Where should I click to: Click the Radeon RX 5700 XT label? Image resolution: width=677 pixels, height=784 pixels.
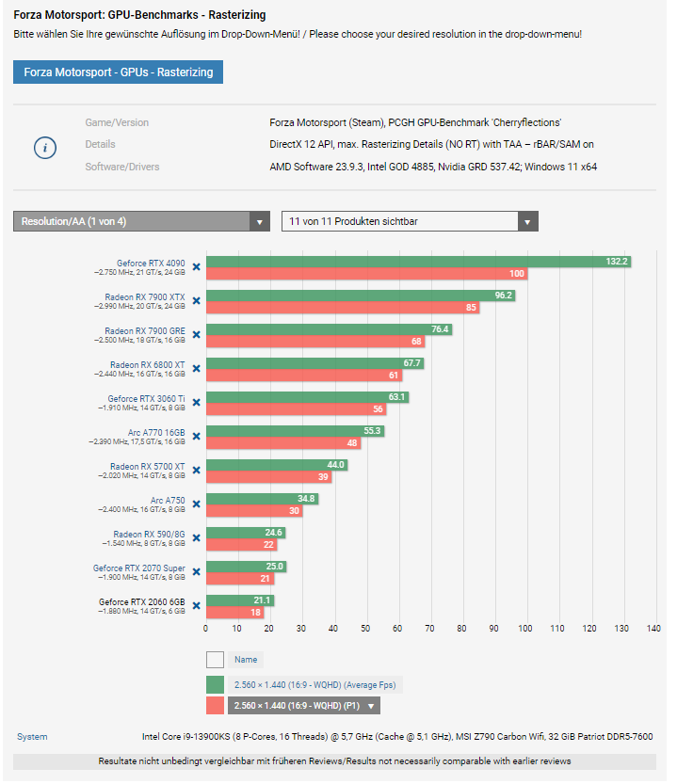point(148,467)
